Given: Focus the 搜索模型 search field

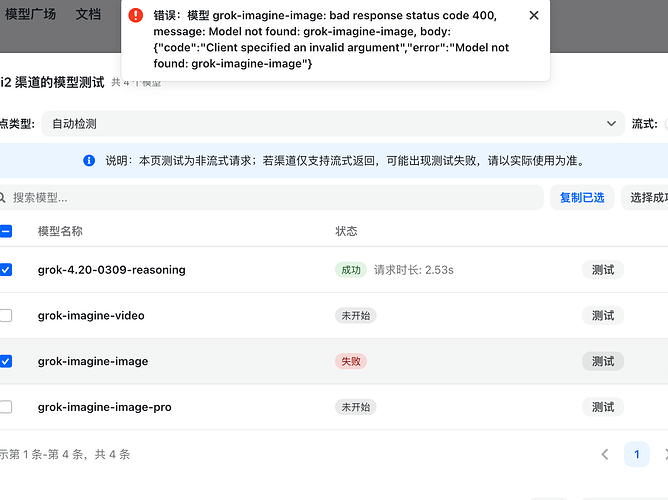Looking at the screenshot, I should 271,198.
